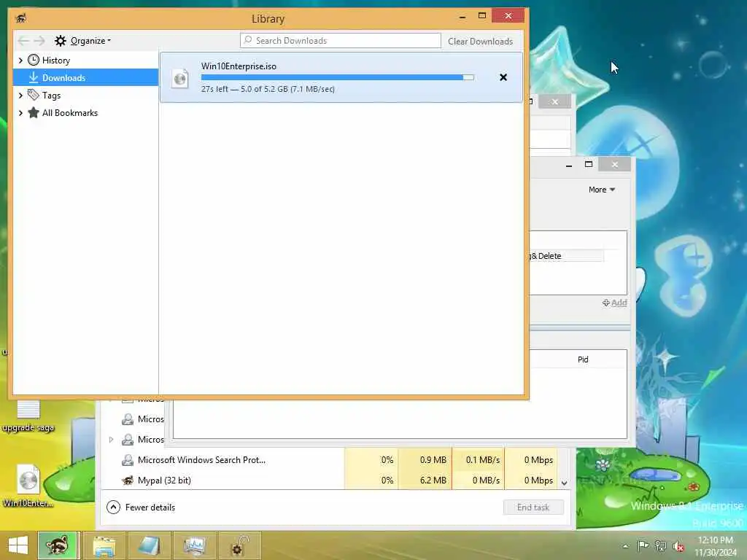Cancel the Win10Enterprise.iso download
The height and width of the screenshot is (560, 747).
click(503, 77)
